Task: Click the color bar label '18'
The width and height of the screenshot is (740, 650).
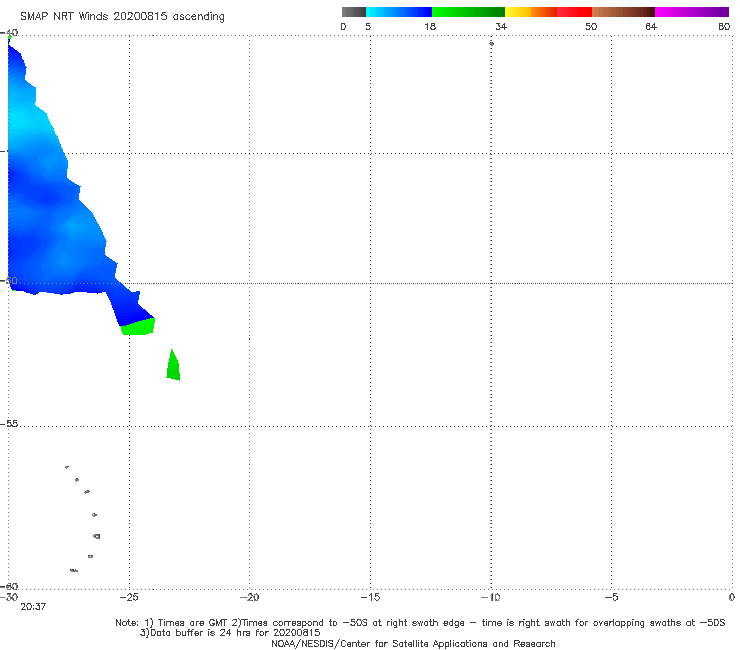Action: pos(430,27)
